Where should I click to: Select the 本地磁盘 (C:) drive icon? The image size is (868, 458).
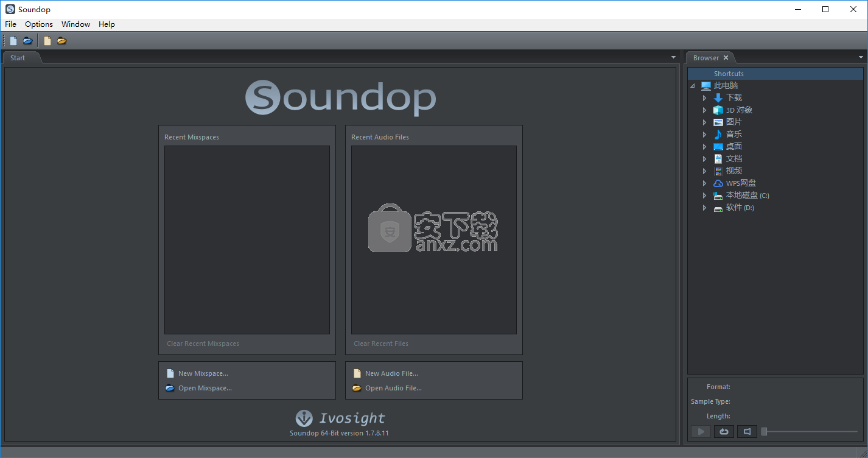pos(718,196)
